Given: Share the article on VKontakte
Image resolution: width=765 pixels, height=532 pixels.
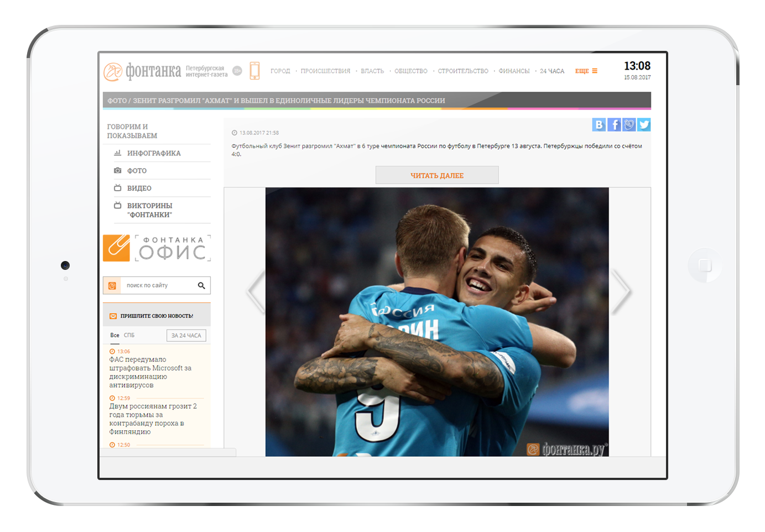Looking at the screenshot, I should point(599,124).
